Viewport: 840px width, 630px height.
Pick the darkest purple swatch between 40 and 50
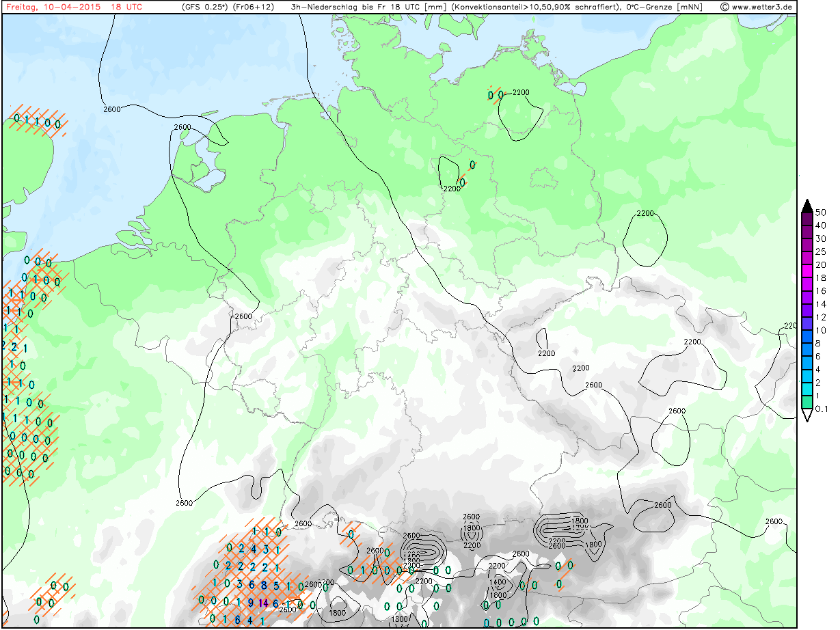[807, 219]
